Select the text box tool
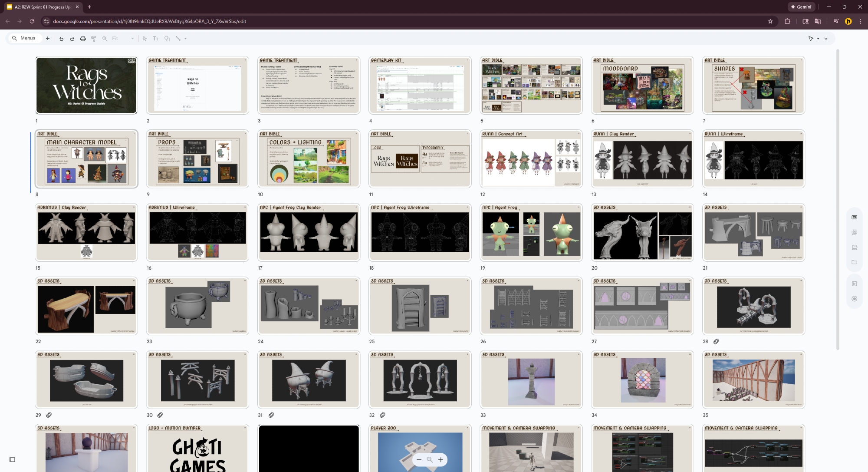 [x=156, y=39]
